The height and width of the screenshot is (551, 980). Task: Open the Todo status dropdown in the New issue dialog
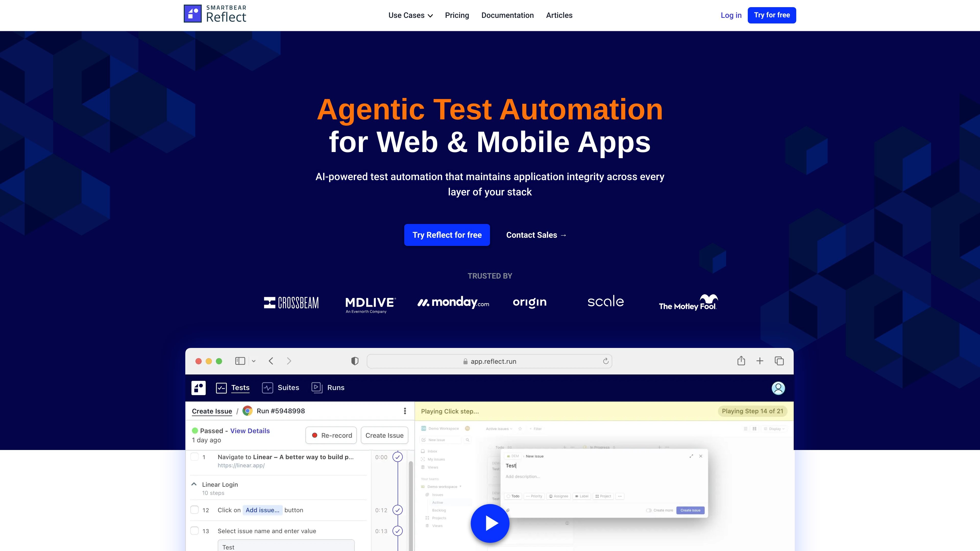point(513,496)
